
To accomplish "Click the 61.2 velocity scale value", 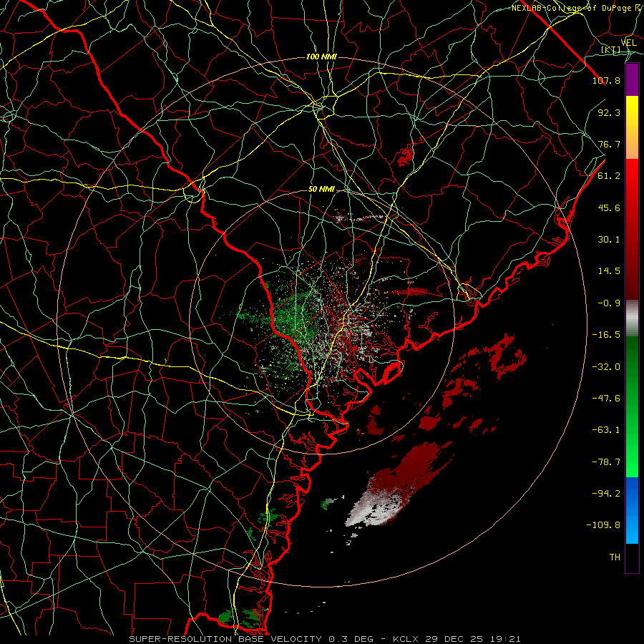I will point(609,176).
